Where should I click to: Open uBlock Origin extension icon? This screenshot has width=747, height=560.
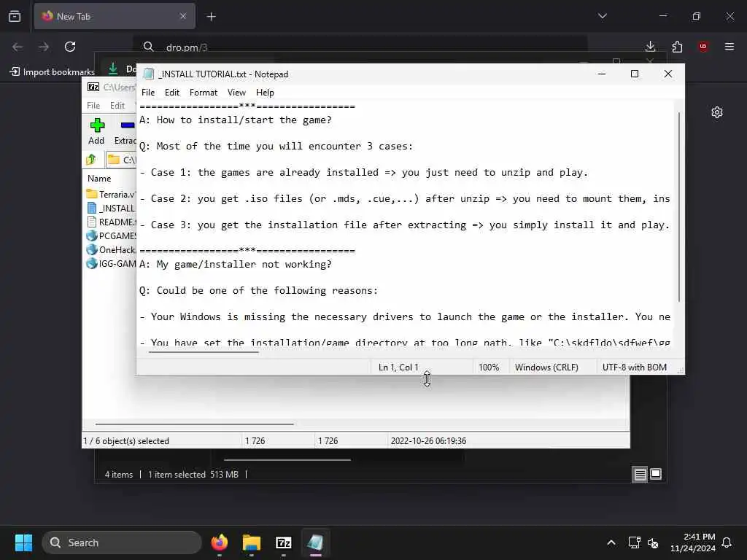(703, 47)
